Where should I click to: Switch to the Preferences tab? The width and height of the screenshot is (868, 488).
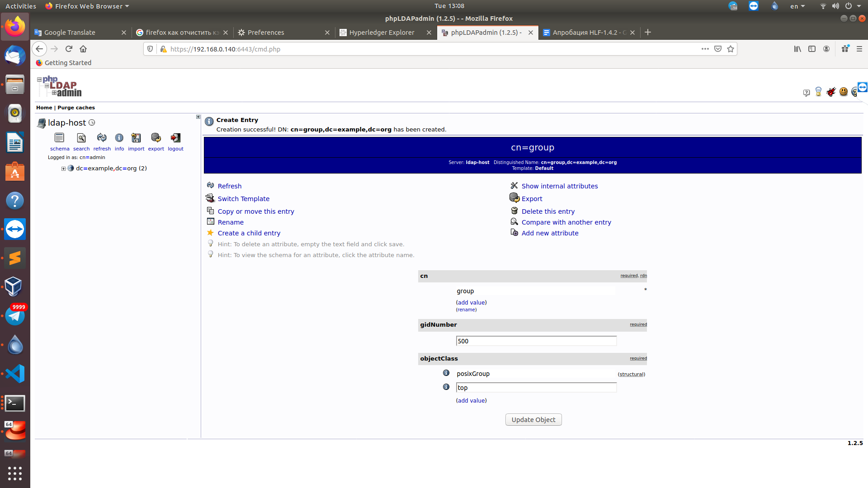[266, 33]
